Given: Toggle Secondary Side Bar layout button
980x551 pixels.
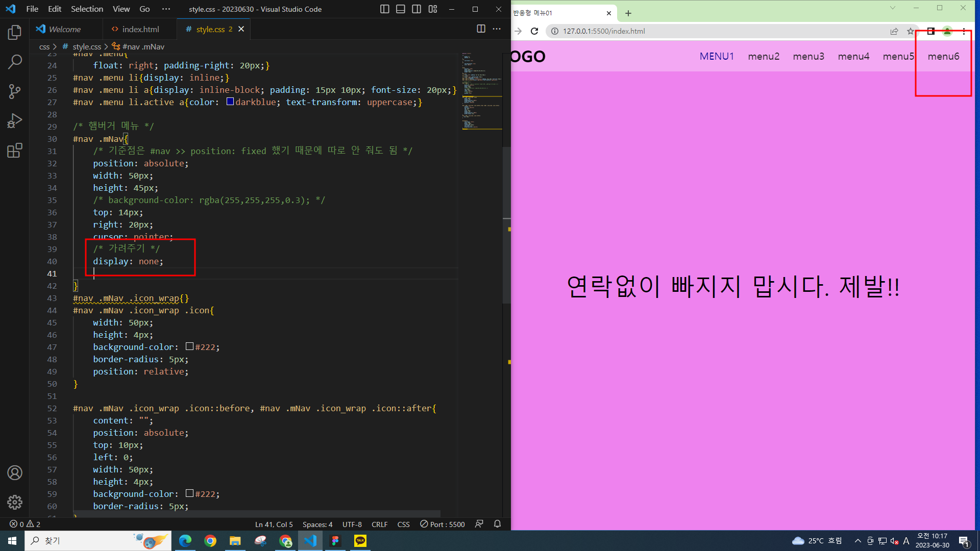Looking at the screenshot, I should [x=416, y=9].
